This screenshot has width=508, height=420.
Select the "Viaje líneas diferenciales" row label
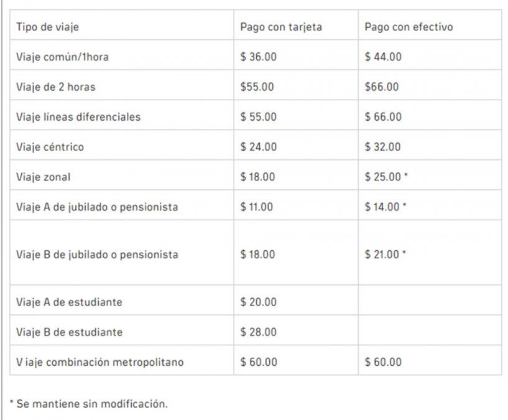pos(78,117)
